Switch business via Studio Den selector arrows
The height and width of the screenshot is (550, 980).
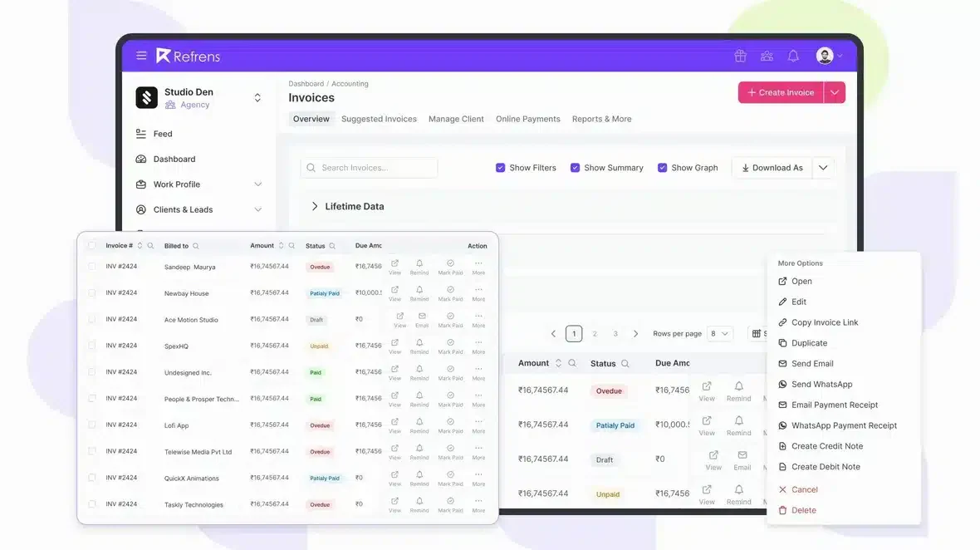[257, 97]
